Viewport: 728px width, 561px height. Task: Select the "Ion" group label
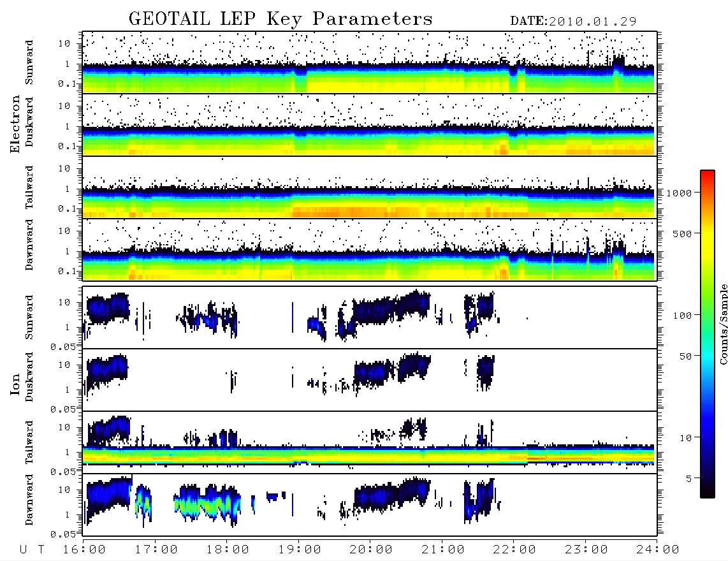coord(15,384)
